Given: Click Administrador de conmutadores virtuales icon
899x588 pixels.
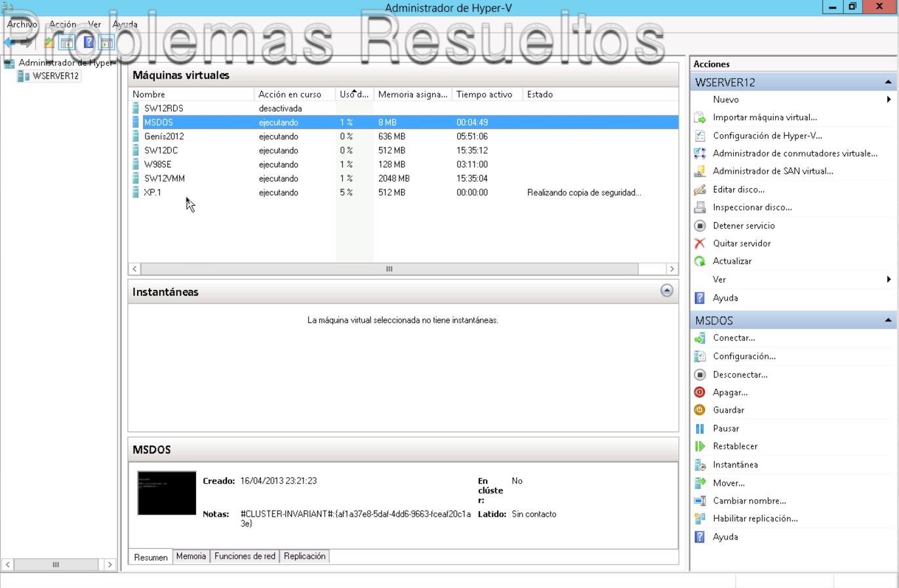Looking at the screenshot, I should pos(700,153).
